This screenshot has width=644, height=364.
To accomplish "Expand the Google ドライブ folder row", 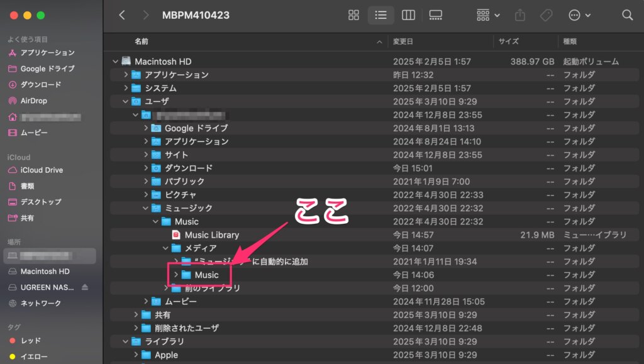I will [x=146, y=128].
